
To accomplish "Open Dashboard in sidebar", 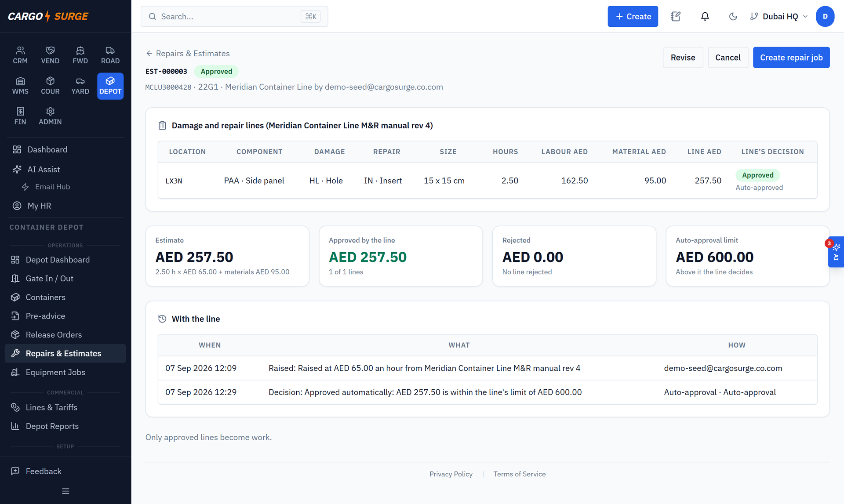I will click(x=65, y=149).
